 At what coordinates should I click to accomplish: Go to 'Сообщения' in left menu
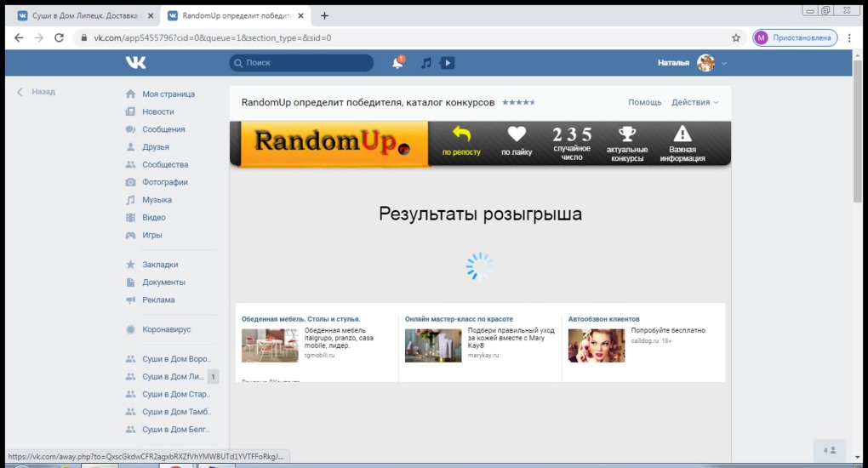163,129
